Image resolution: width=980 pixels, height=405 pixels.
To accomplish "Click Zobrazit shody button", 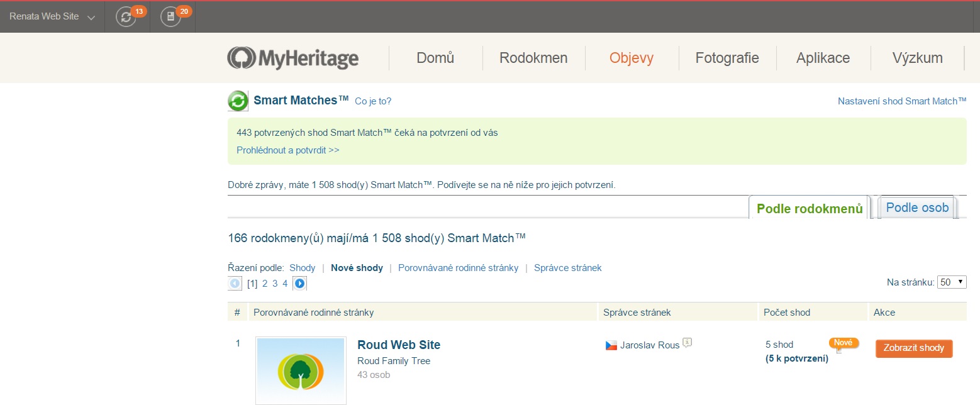I will click(x=914, y=348).
